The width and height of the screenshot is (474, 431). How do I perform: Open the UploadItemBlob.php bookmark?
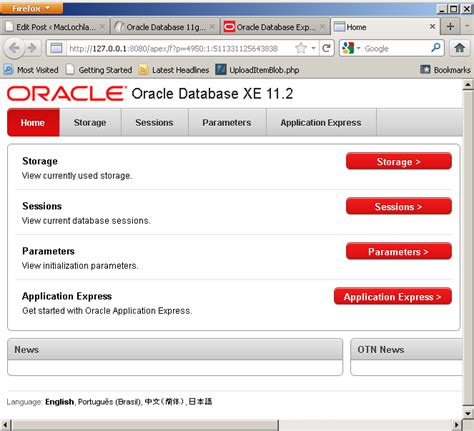(x=257, y=70)
